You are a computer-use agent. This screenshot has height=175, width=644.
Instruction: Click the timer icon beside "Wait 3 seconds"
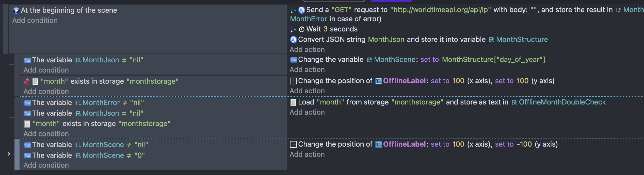click(301, 29)
